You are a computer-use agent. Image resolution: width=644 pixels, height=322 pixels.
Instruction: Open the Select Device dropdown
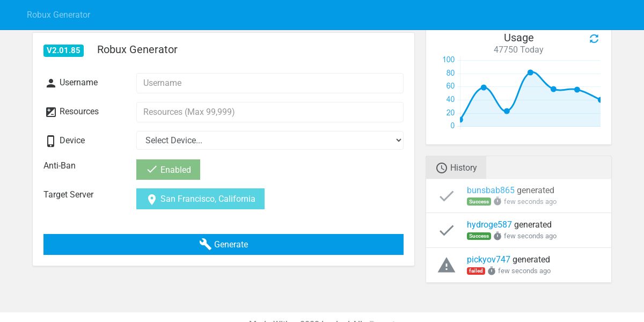click(x=270, y=141)
